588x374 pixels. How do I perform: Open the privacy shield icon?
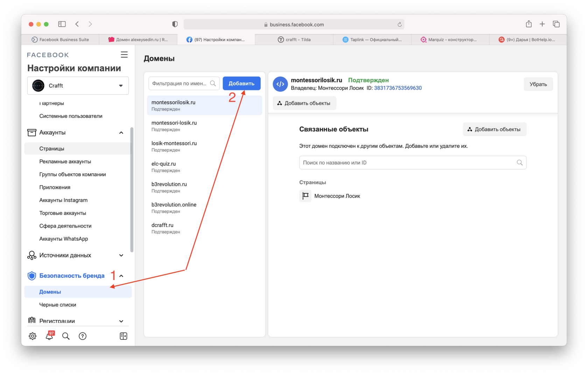click(175, 24)
